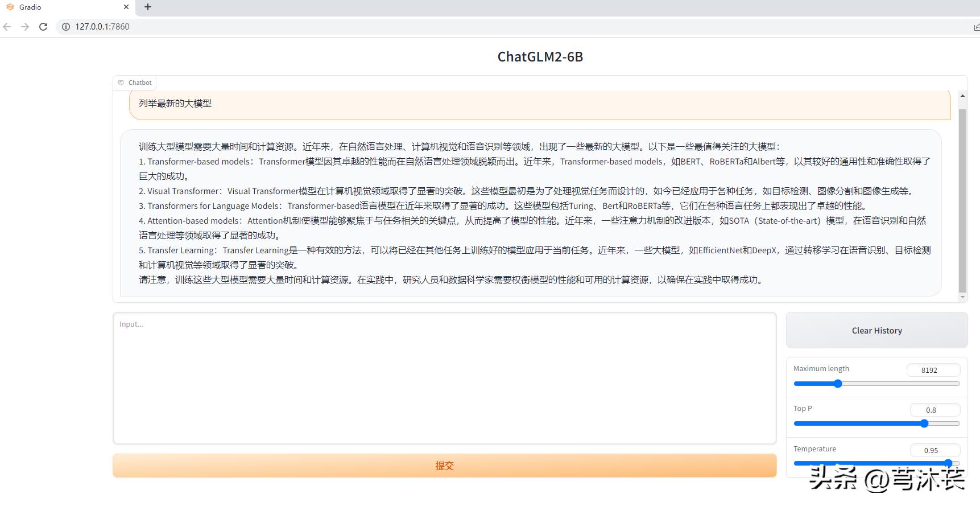Click '3. Transformers for Language Models' line
Viewport: 980px width, 506px height.
(x=502, y=205)
